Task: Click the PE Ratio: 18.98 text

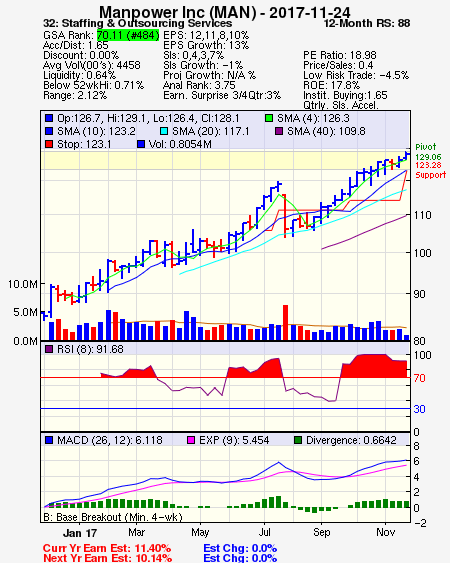Action: pos(340,55)
